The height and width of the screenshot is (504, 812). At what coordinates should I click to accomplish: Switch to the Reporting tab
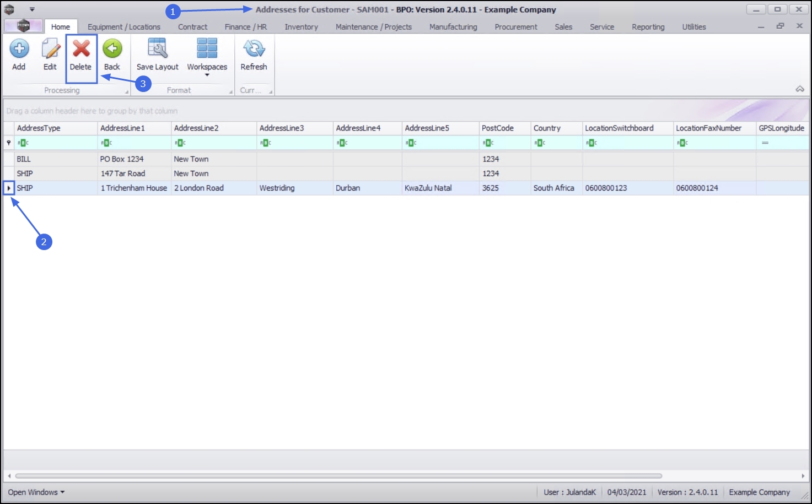[x=648, y=26]
